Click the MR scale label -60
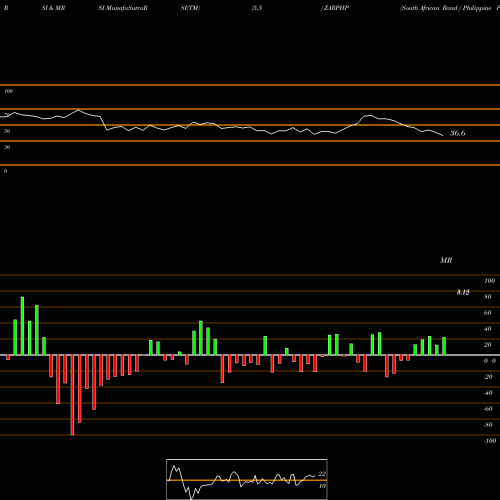This screenshot has height=500, width=500. (488, 409)
